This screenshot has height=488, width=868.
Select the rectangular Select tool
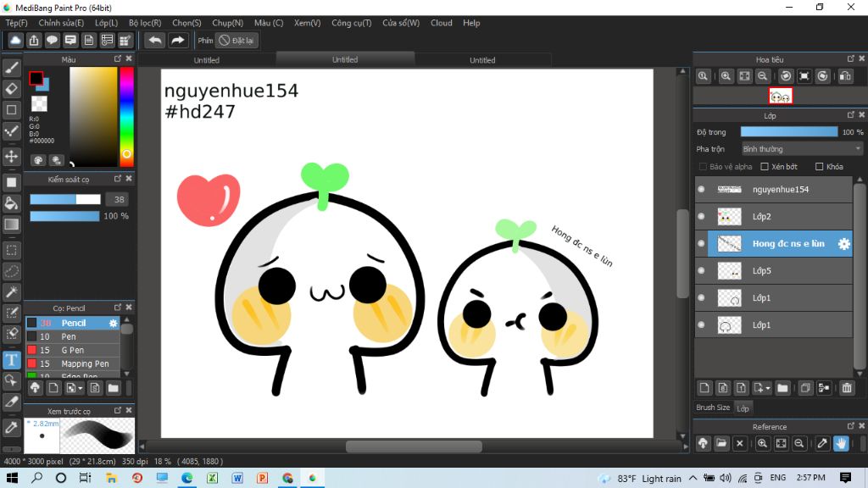coord(12,250)
